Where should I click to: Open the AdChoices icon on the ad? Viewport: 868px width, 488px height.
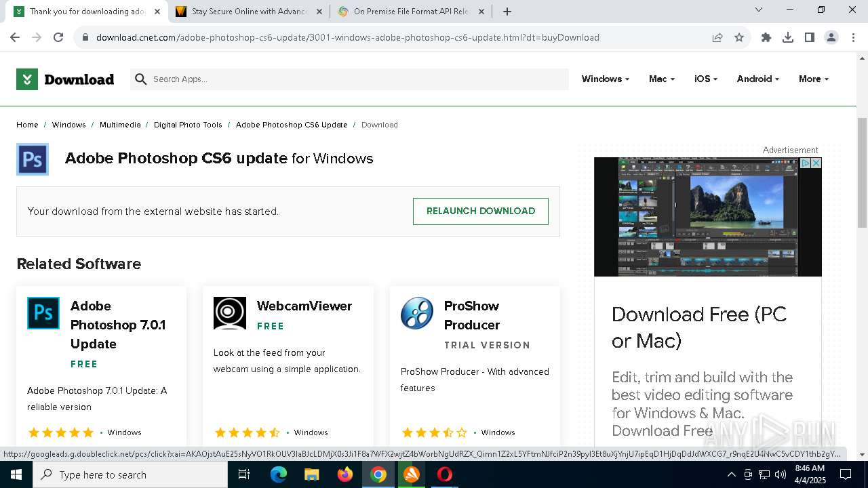[806, 163]
